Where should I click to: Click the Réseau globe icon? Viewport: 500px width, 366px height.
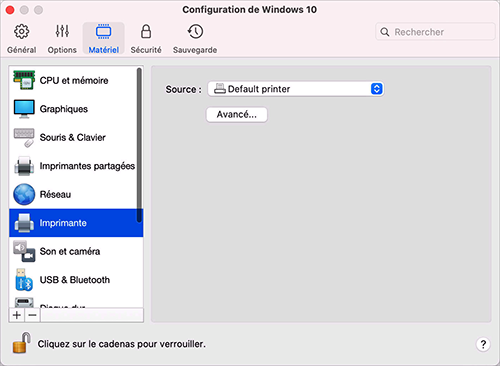pyautogui.click(x=24, y=194)
